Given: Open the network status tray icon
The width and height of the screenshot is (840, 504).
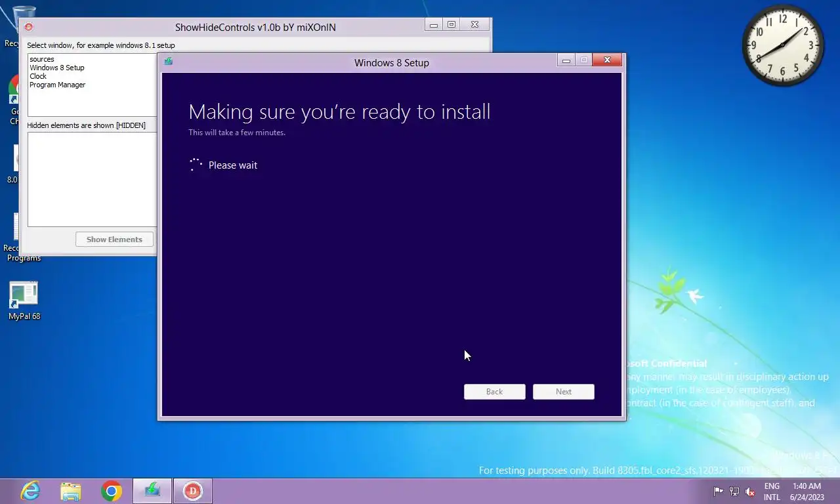Looking at the screenshot, I should tap(734, 492).
